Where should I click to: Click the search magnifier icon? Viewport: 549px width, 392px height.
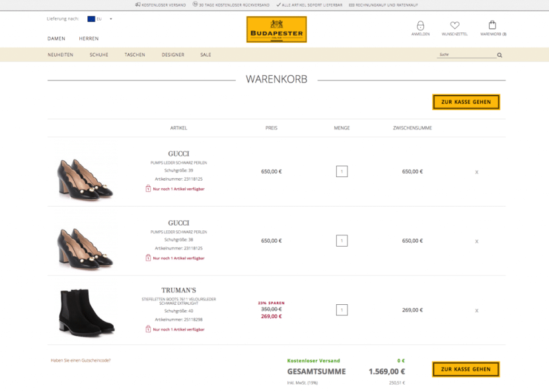point(499,55)
